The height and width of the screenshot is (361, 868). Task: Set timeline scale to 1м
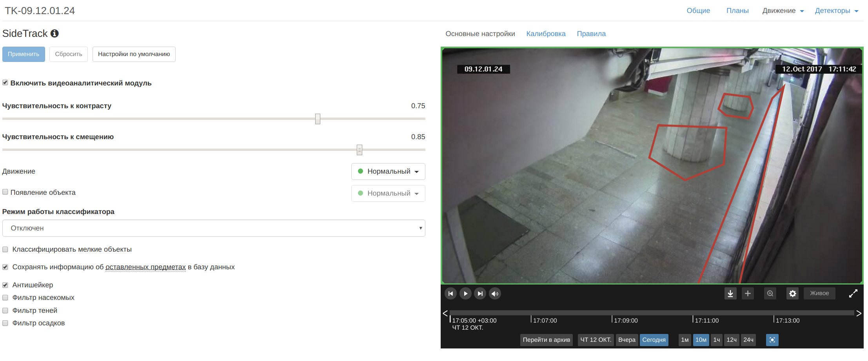pos(685,340)
